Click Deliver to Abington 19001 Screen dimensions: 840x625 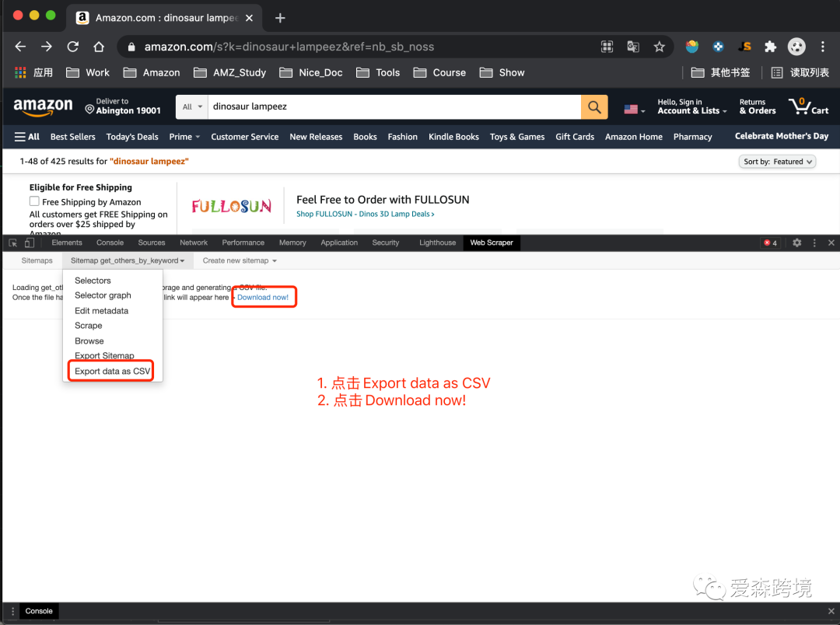point(123,106)
